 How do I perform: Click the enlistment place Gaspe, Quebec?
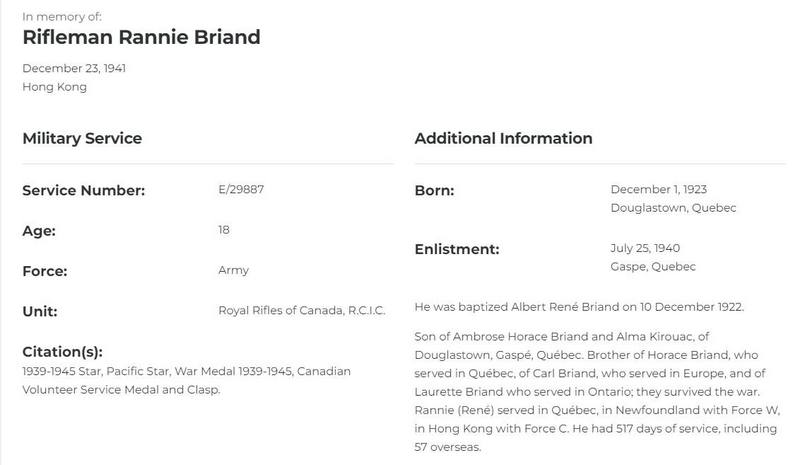[x=653, y=266]
